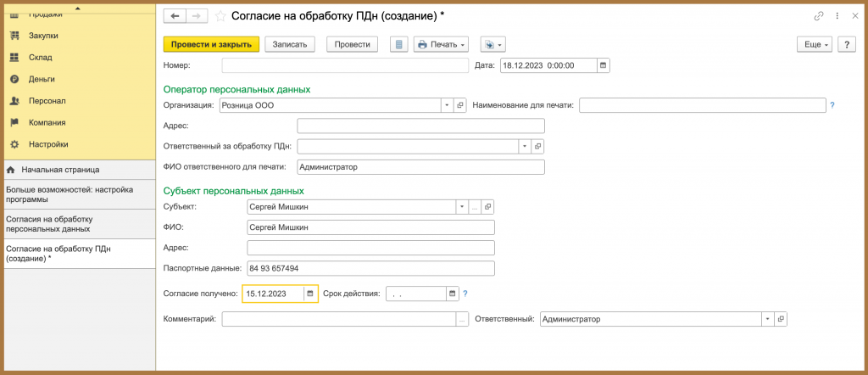
Task: Go to Начальная страница home tab
Action: pyautogui.click(x=80, y=170)
